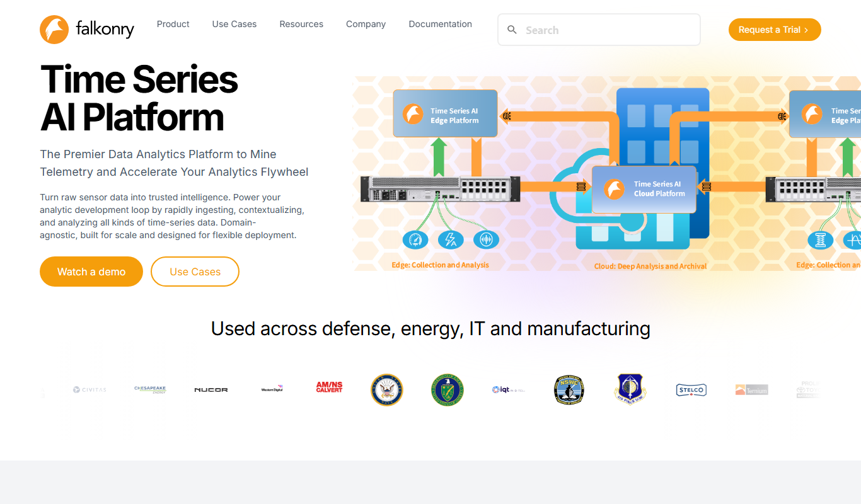Image resolution: width=861 pixels, height=504 pixels.
Task: Click the lightning bolt current icon in diagram
Action: tap(450, 239)
